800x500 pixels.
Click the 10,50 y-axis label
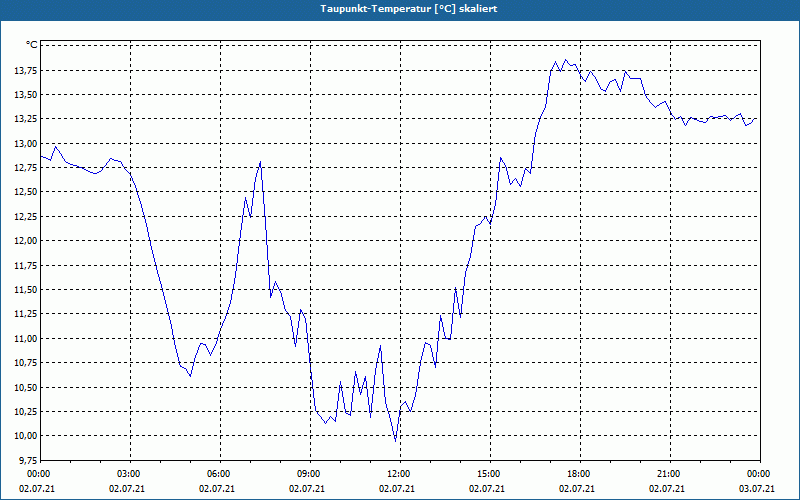coord(25,388)
